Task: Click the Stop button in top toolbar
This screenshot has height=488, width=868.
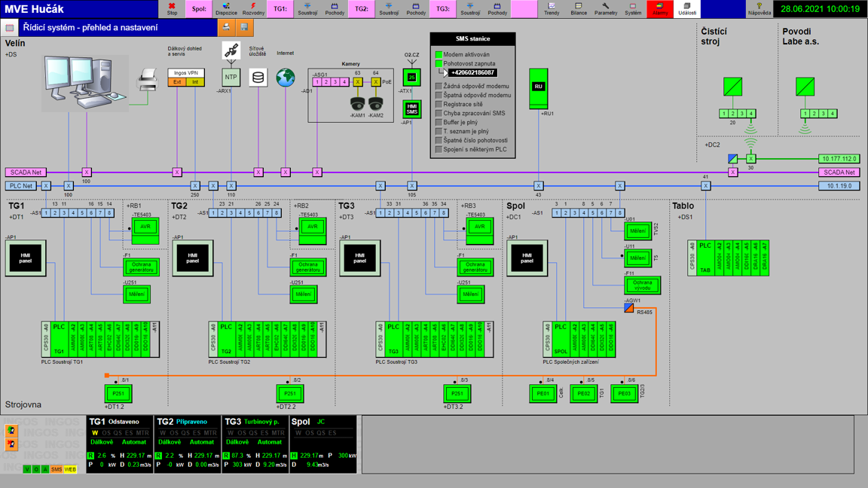Action: [172, 9]
